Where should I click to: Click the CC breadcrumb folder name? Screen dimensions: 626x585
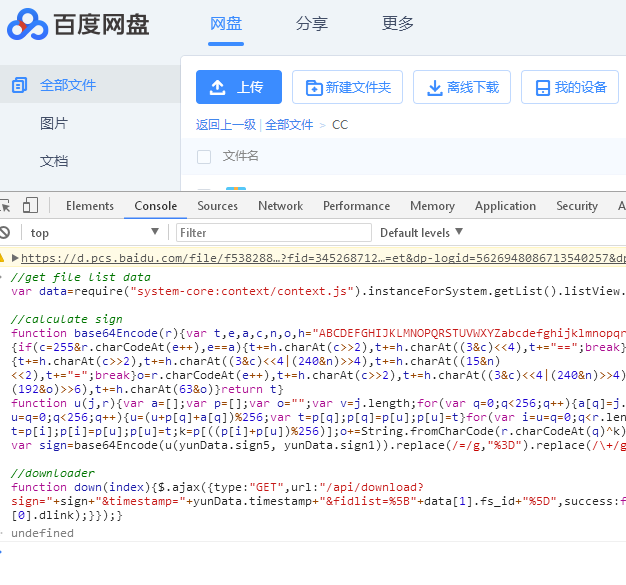(x=340, y=125)
